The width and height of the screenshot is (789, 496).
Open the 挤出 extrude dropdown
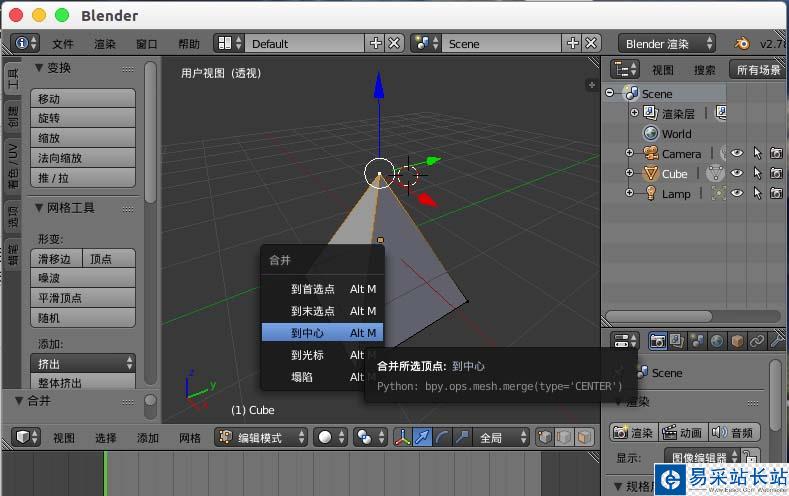[83, 363]
